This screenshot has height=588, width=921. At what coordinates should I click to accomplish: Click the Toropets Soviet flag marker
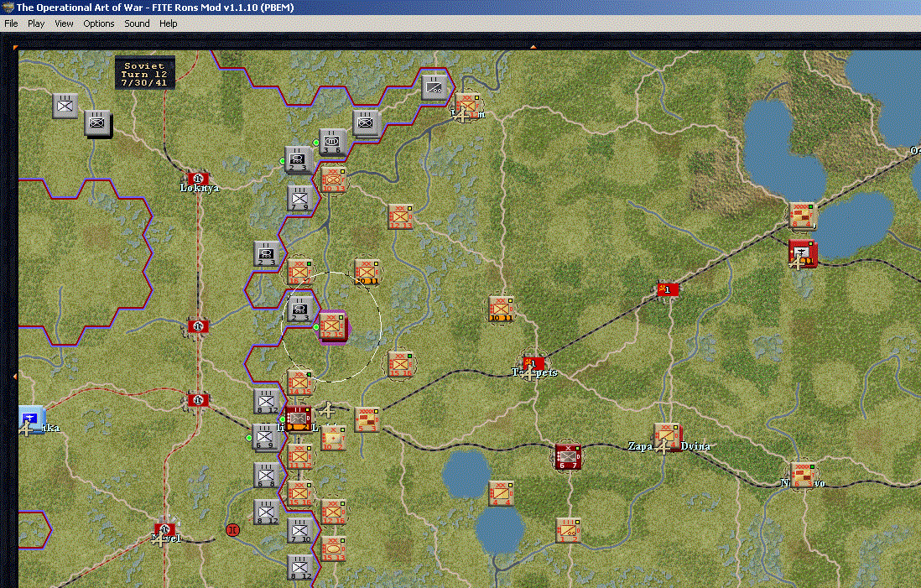point(533,363)
